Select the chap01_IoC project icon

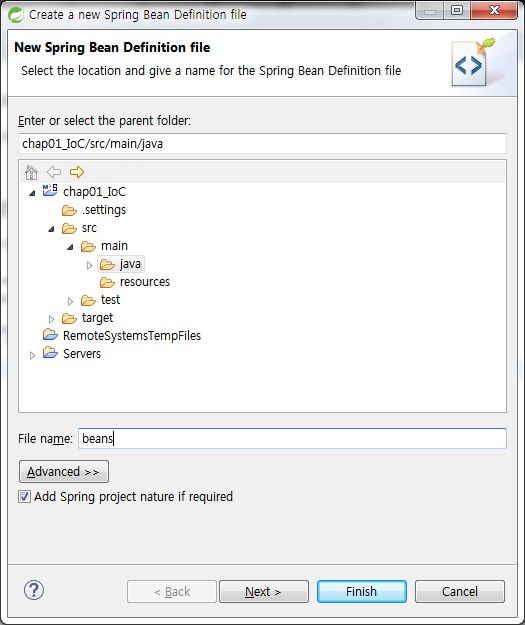click(50, 191)
